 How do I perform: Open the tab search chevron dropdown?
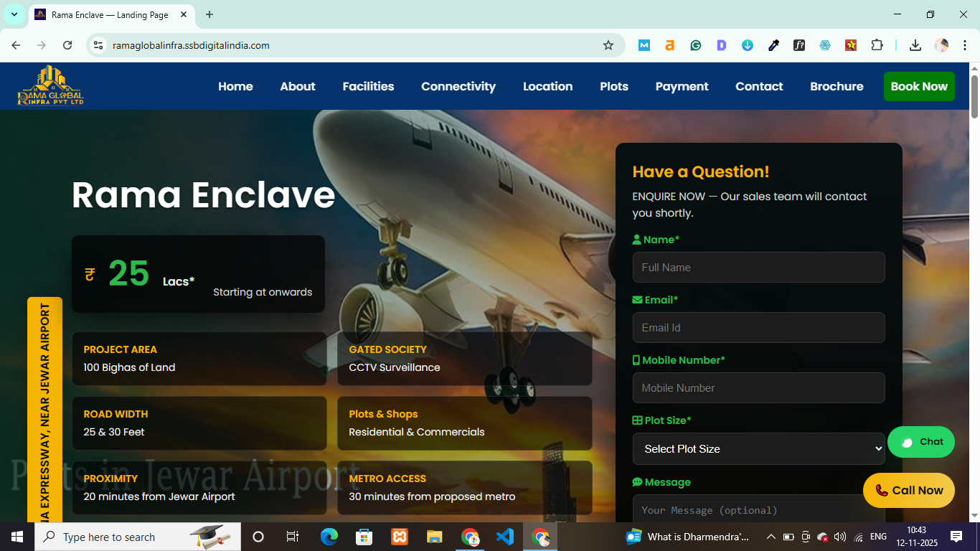coord(14,14)
